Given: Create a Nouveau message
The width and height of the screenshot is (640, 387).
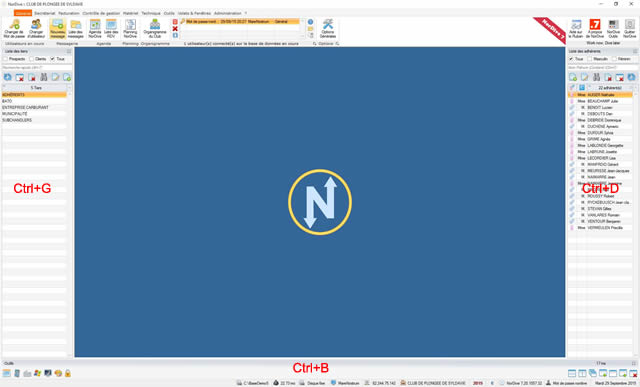Looking at the screenshot, I should tap(58, 28).
